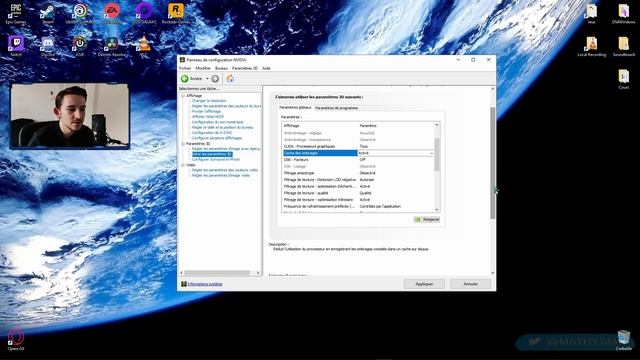Viewport: 640px width, 360px height.
Task: Click the forward arrow in NVIDIA toolbar
Action: 215,78
